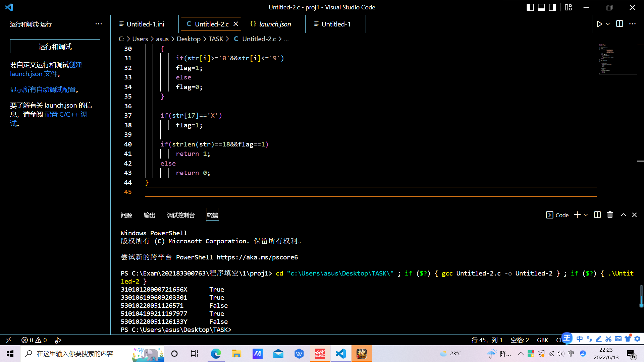
Task: Toggle secondary side bar layout icon
Action: coord(552,7)
